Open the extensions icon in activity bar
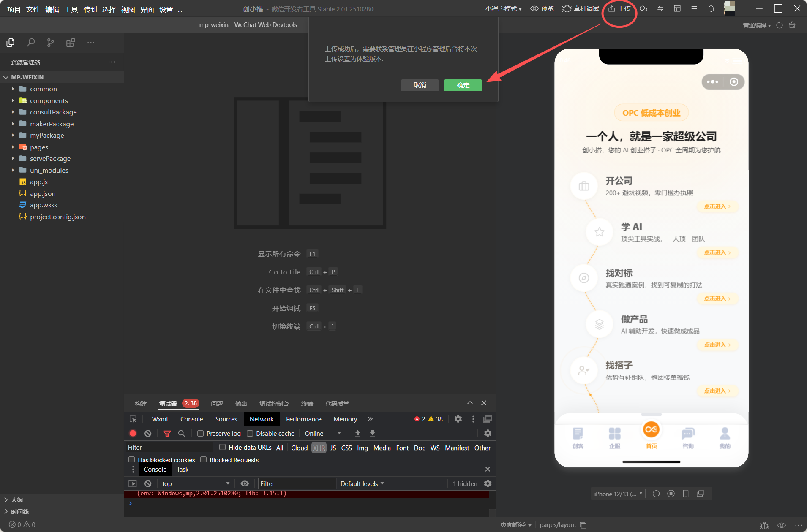 click(x=71, y=43)
